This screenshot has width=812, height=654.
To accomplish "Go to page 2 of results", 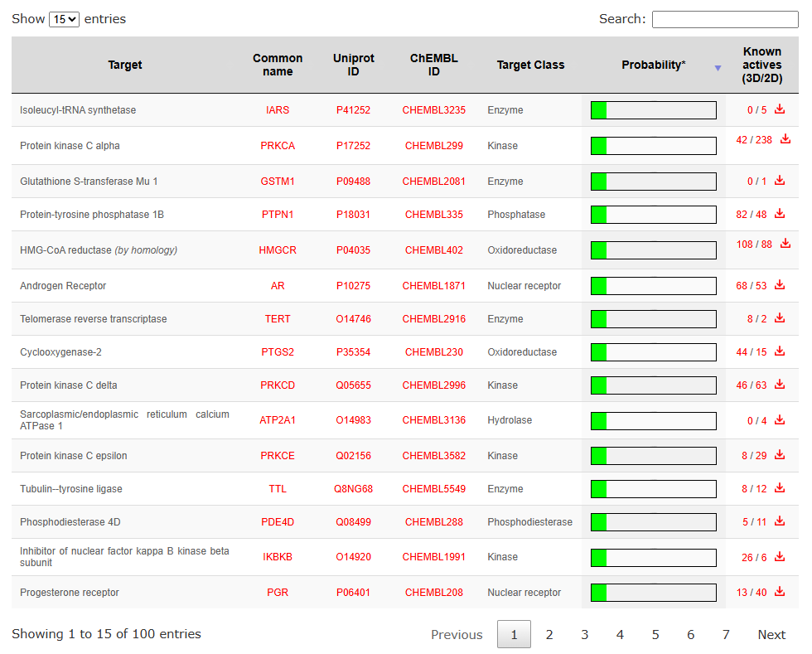I will pyautogui.click(x=549, y=634).
